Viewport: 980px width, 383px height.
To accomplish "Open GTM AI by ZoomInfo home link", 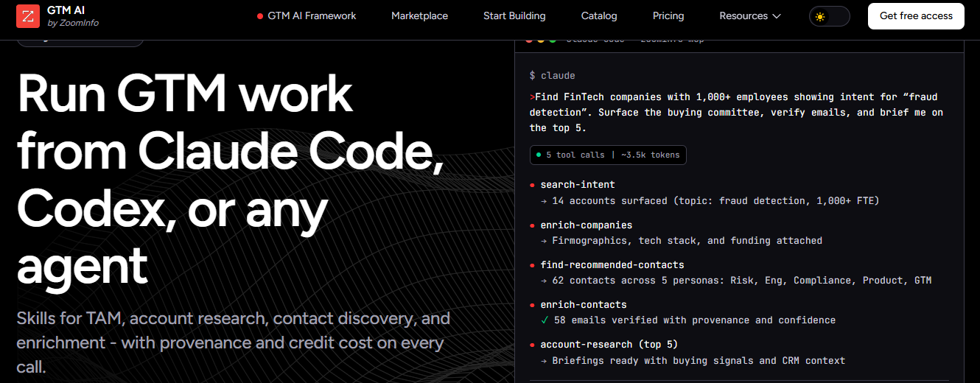I will tap(57, 16).
